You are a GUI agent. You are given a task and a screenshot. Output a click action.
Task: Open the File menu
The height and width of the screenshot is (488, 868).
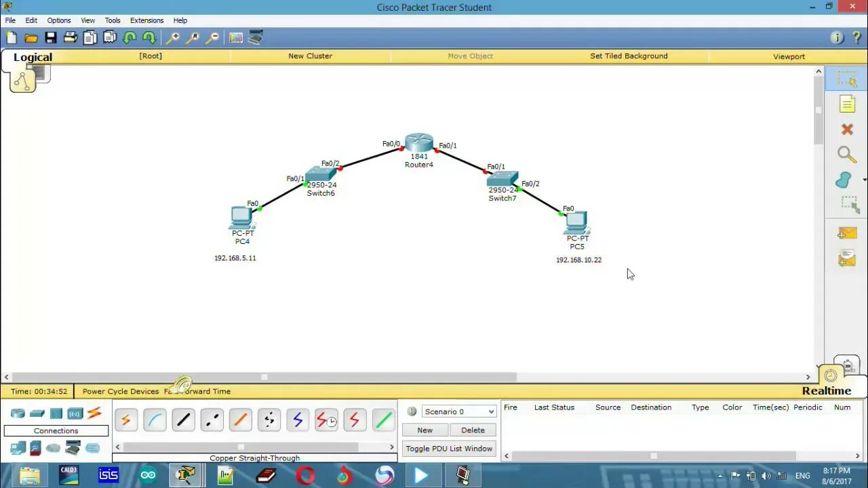coord(10,20)
